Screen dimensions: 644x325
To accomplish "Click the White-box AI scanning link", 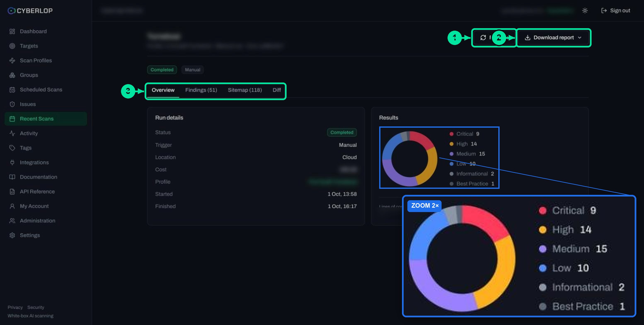I will 30,316.
